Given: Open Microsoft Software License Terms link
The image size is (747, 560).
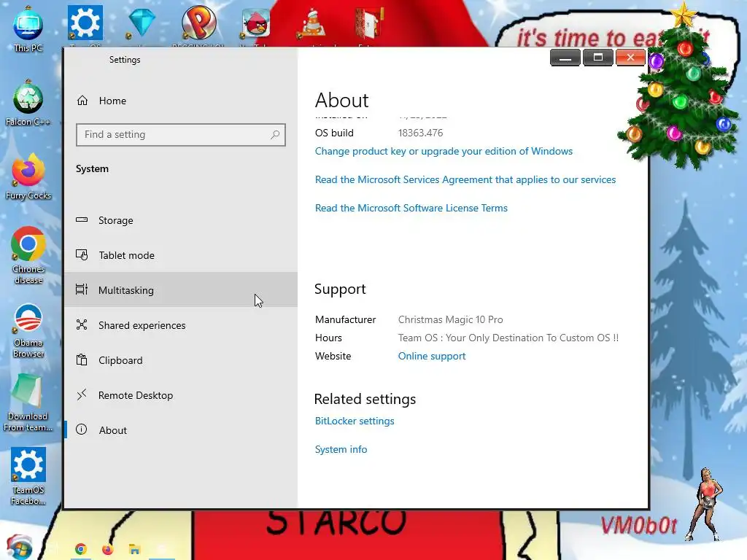Looking at the screenshot, I should pos(411,208).
